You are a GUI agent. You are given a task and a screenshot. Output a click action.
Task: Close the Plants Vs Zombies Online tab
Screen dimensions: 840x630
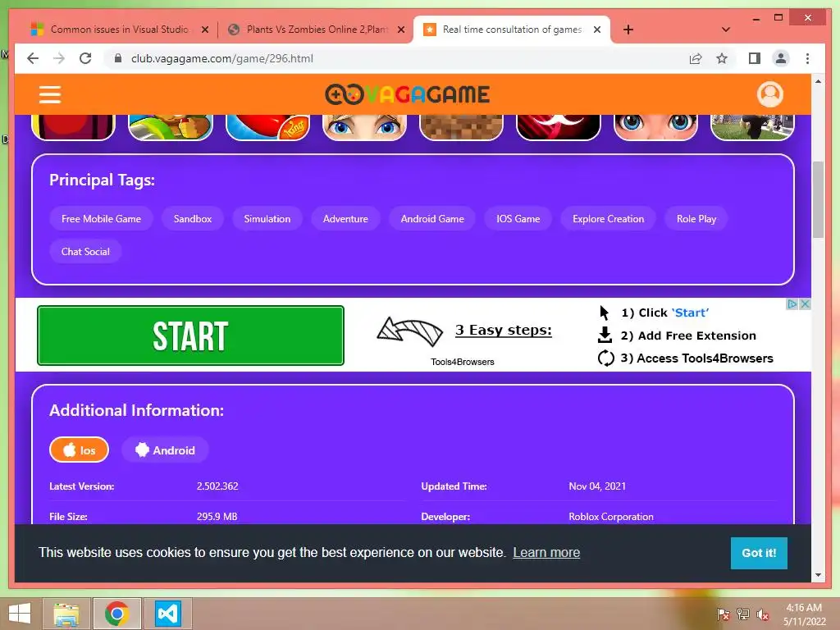coord(400,30)
